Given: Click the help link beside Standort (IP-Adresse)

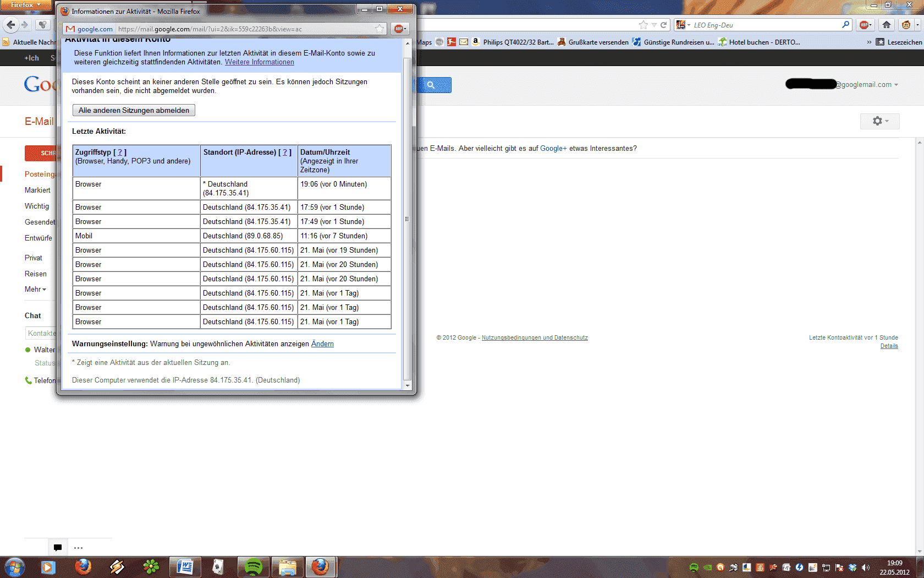Looking at the screenshot, I should (285, 152).
